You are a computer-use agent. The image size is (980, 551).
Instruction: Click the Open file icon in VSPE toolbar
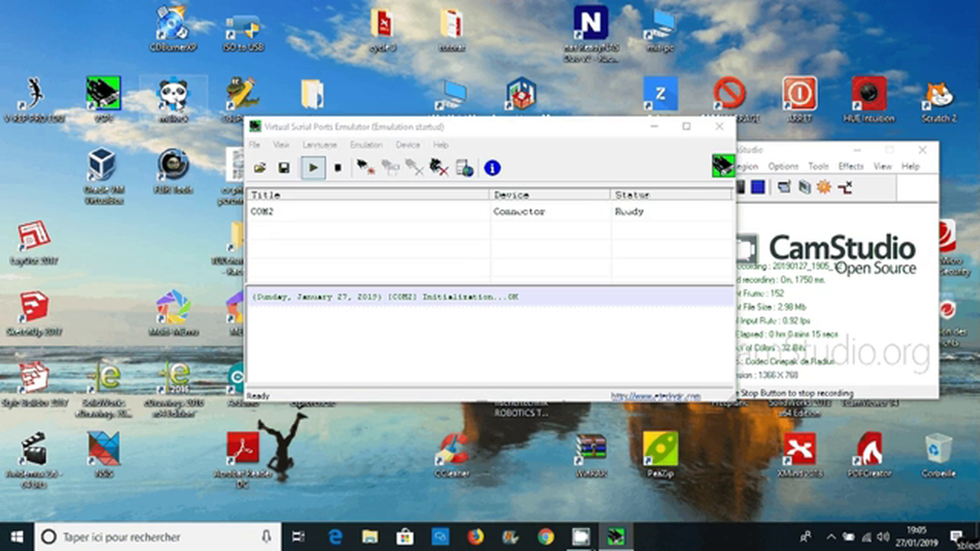(x=260, y=168)
